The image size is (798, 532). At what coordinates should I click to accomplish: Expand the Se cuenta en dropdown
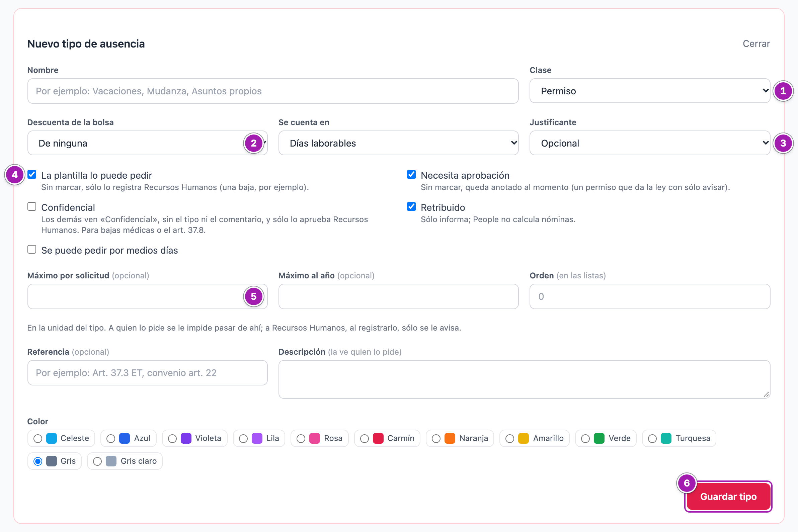[x=398, y=143]
